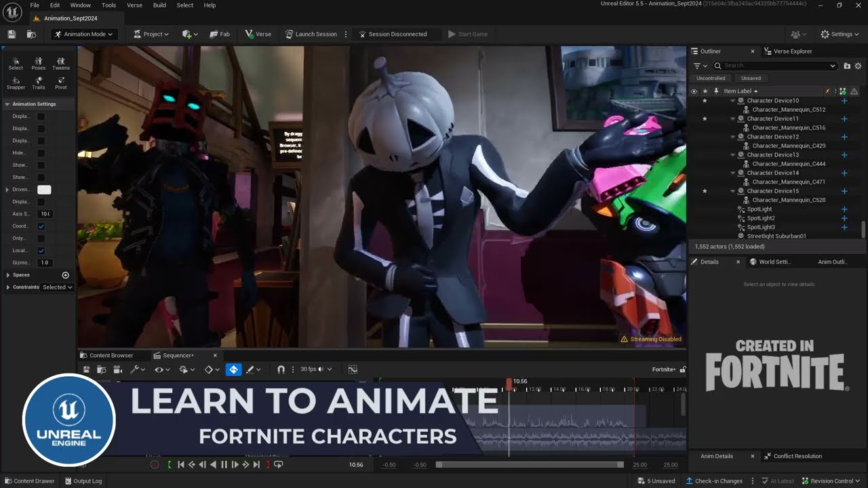
Task: Click the sequencer playhead at 10.56
Action: point(509,384)
